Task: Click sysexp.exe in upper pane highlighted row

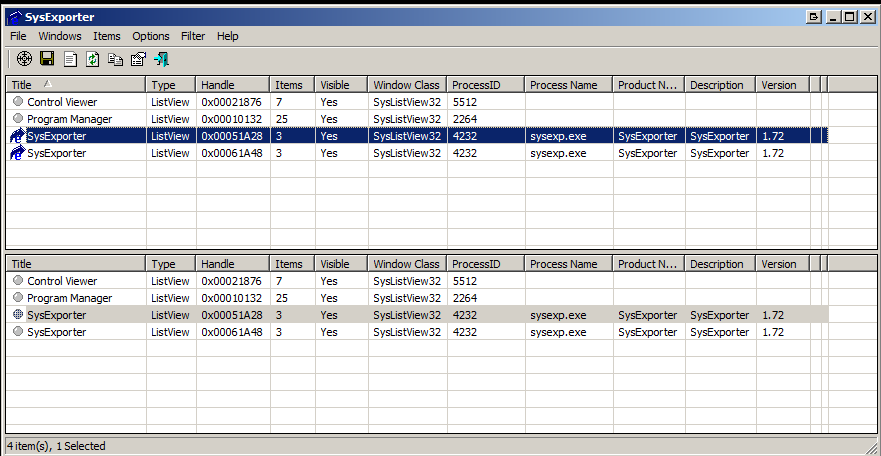Action: tap(558, 136)
